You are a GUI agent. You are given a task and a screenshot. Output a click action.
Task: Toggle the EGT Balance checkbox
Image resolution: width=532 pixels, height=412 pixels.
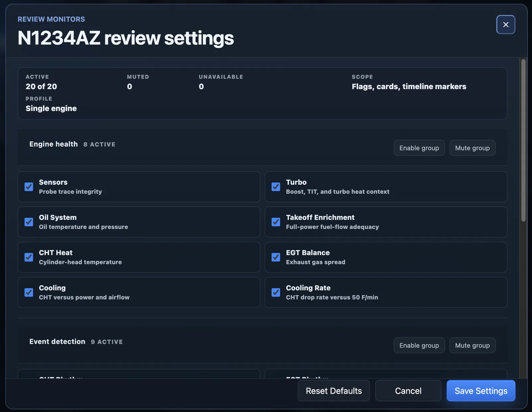(276, 257)
